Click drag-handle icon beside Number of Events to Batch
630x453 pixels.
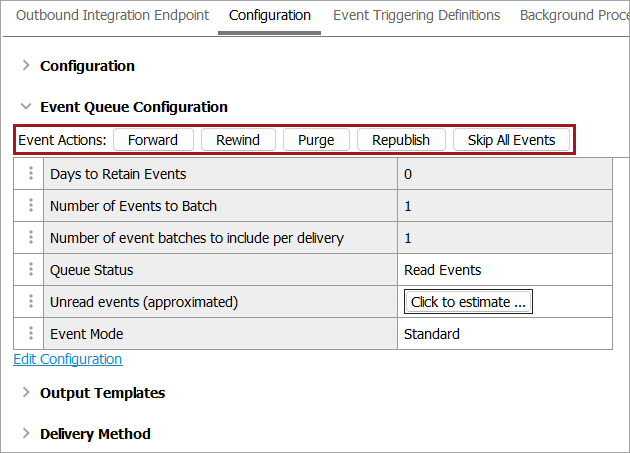click(30, 206)
